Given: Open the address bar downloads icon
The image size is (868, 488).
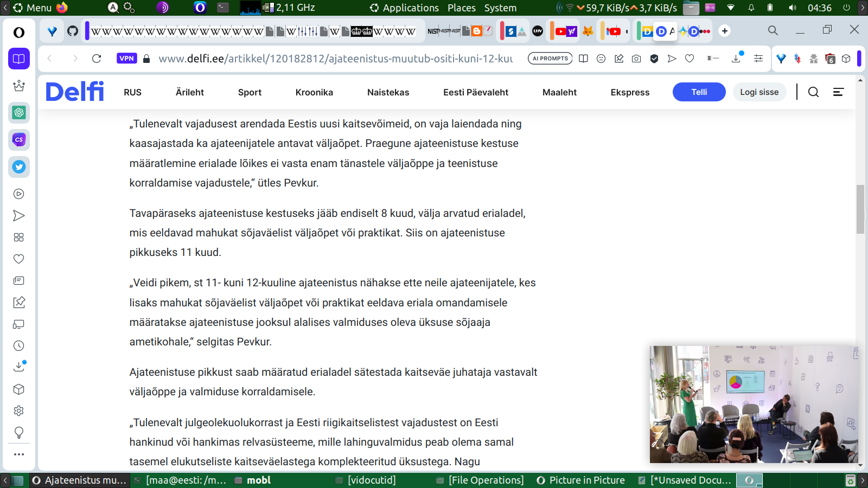Looking at the screenshot, I should [x=737, y=58].
